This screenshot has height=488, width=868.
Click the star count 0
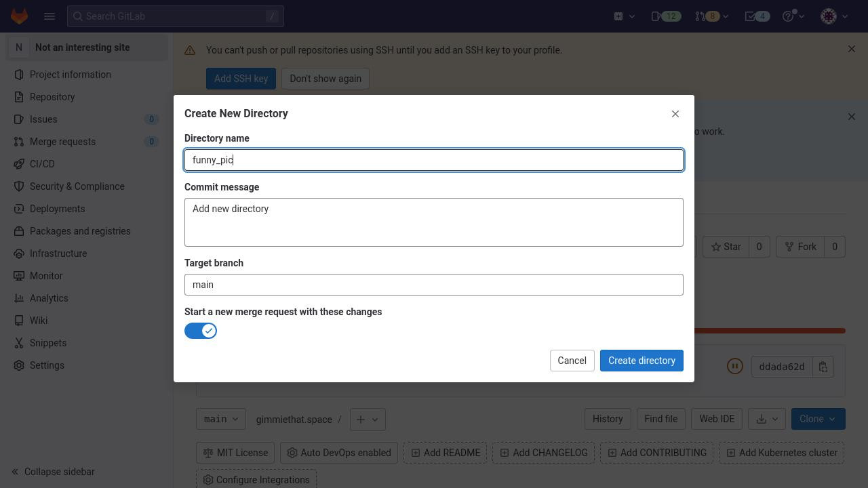pos(759,247)
